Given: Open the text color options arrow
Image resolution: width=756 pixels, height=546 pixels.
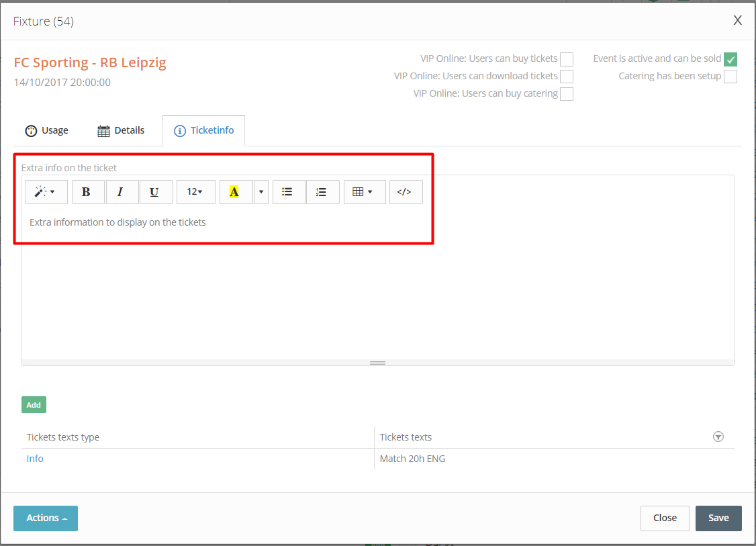Looking at the screenshot, I should [x=261, y=192].
